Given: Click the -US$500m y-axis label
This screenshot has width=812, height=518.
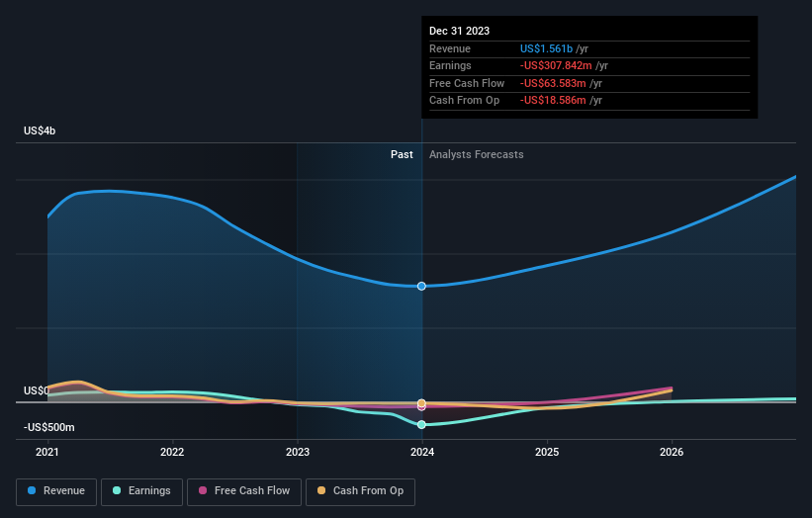Looking at the screenshot, I should pyautogui.click(x=49, y=427).
